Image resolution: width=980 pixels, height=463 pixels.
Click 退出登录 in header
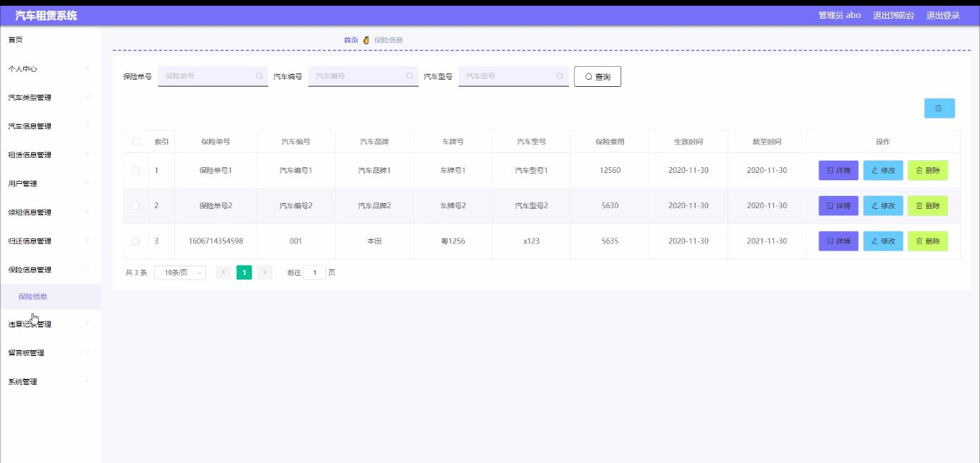pyautogui.click(x=943, y=15)
